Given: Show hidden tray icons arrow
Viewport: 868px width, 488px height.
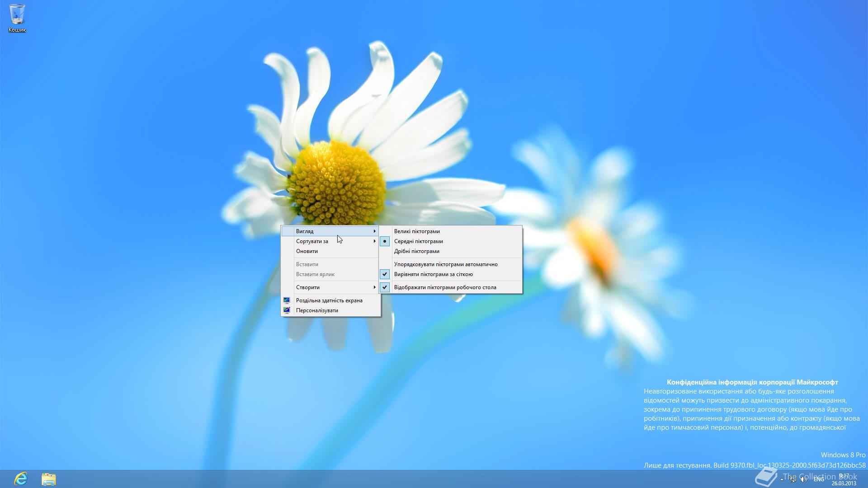Looking at the screenshot, I should click(782, 479).
